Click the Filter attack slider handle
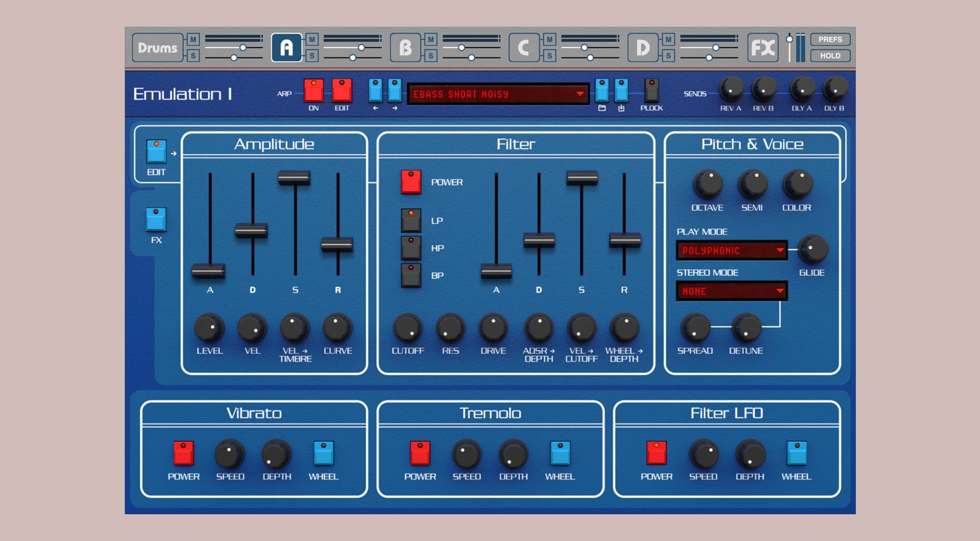 click(496, 271)
